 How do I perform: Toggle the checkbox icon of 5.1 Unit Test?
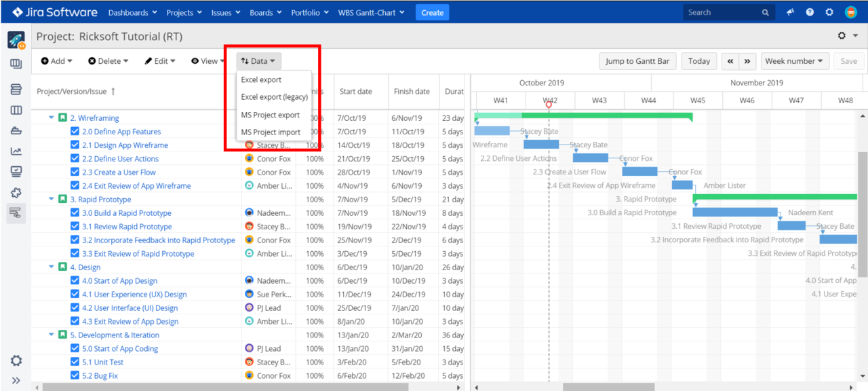coord(75,362)
